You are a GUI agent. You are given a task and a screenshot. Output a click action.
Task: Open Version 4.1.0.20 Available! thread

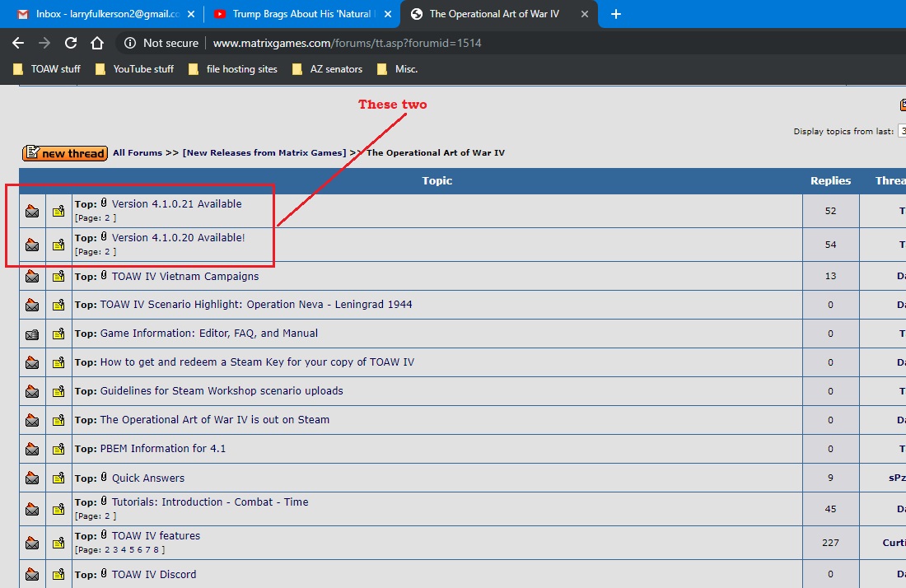point(178,237)
